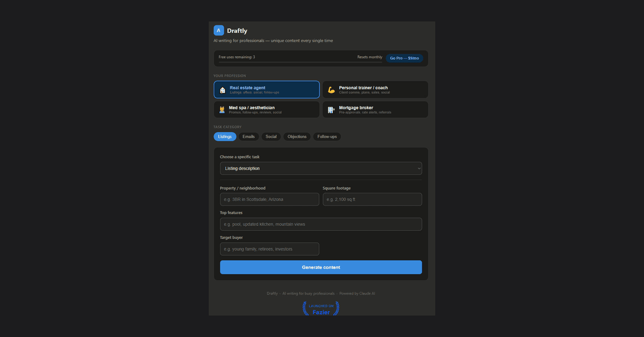
Task: Click the flexed bicep icon on Personal trainer
Action: pyautogui.click(x=331, y=90)
